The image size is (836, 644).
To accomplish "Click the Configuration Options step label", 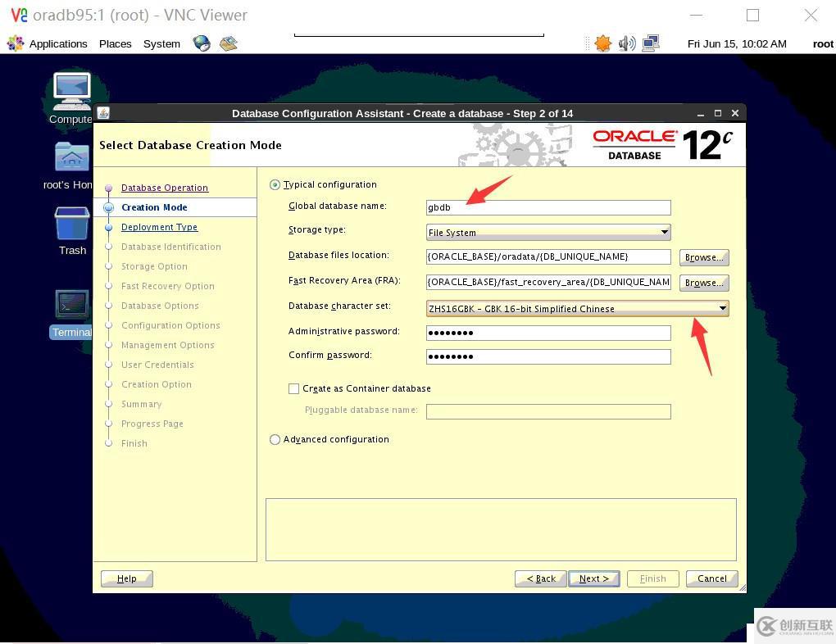I will point(170,326).
